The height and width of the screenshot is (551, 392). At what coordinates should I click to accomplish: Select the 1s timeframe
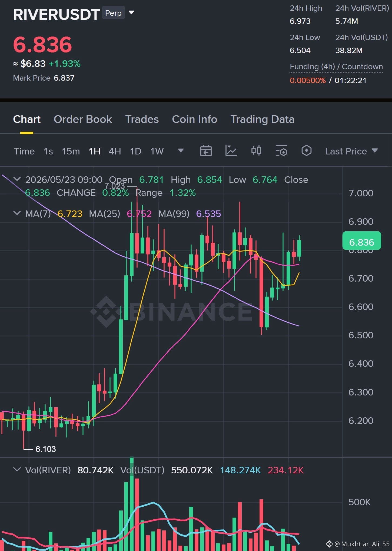pyautogui.click(x=48, y=151)
